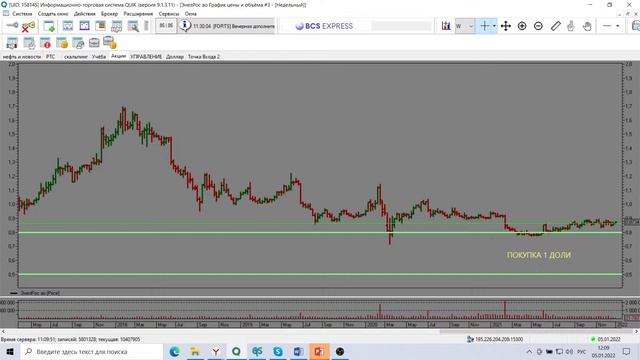Viewport: 640px width, 360px height.
Task: Click the first icon in second toolbar row
Action: [x=12, y=42]
